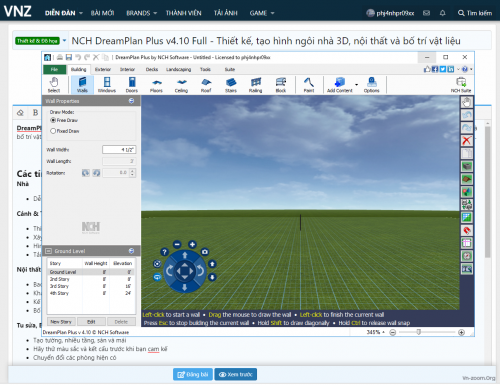
Task: Open the Add Content dropdown arrow
Action: click(x=357, y=85)
